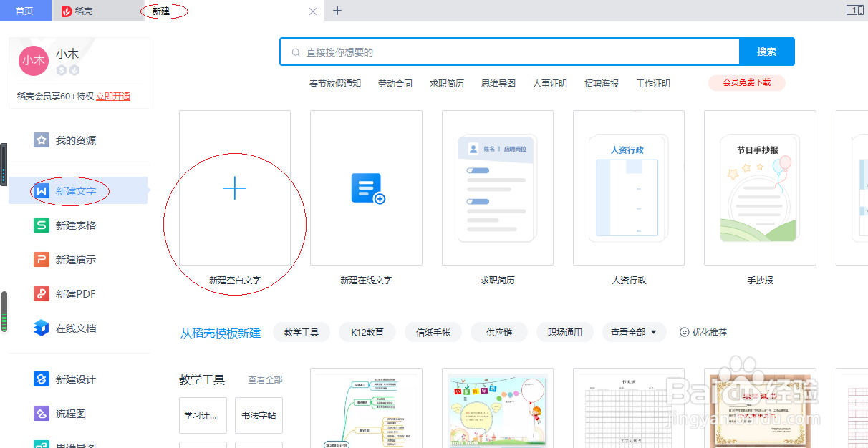Click the 稻壳 flame logo icon

[67, 11]
